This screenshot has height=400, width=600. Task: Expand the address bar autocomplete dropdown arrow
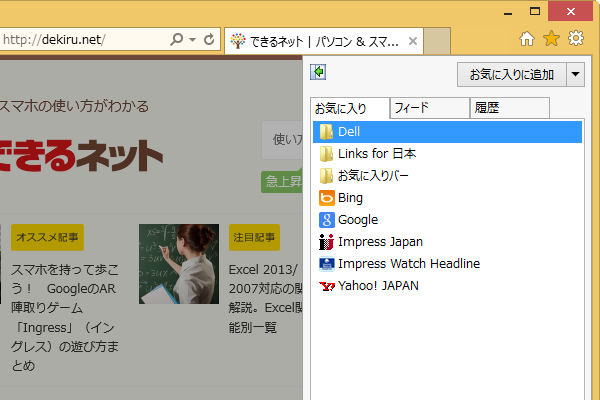click(x=192, y=39)
